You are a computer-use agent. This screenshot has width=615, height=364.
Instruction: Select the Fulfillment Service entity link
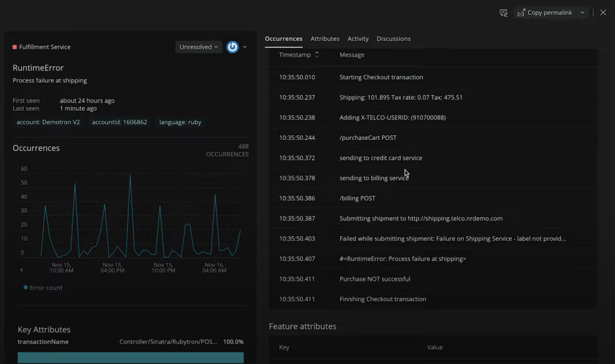44,47
